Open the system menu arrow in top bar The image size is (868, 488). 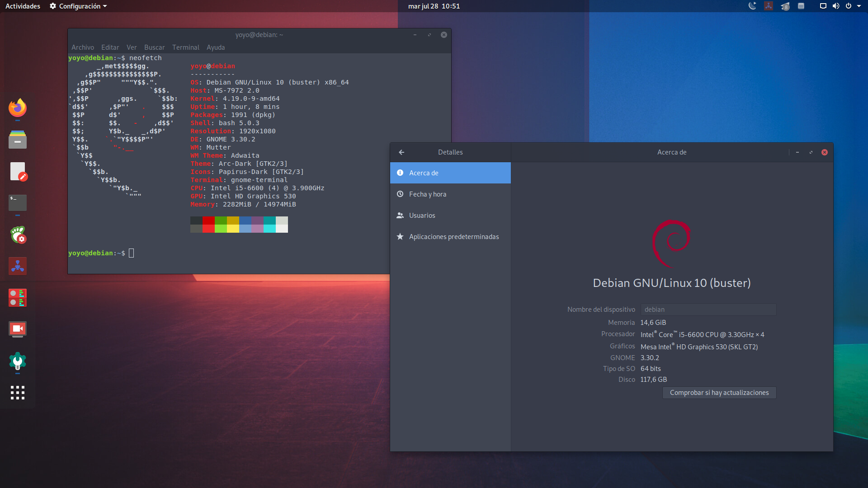click(x=859, y=6)
